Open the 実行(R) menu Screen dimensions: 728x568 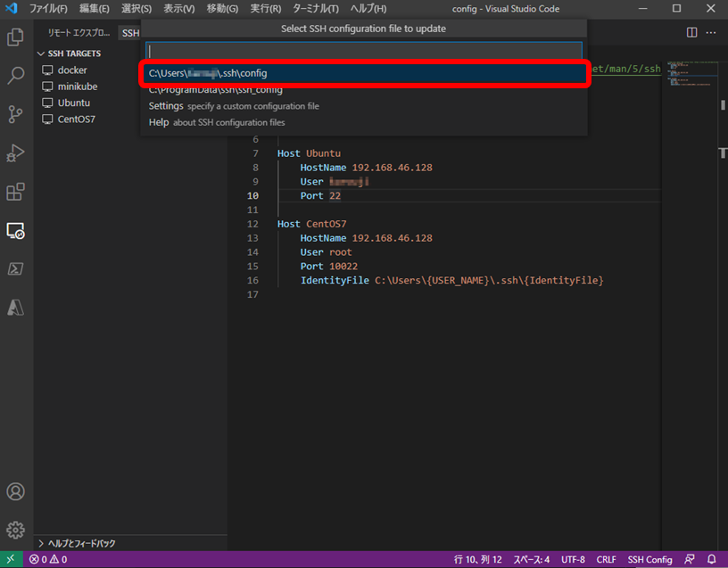click(265, 9)
